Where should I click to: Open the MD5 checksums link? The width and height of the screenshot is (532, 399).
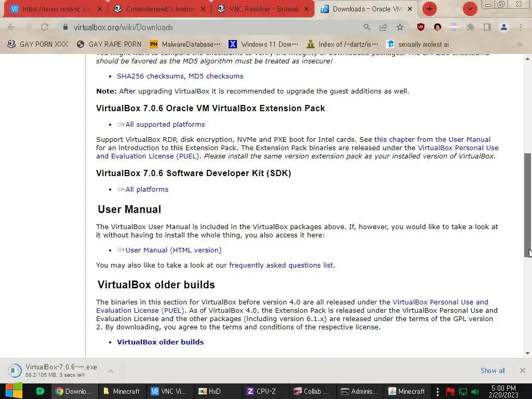tap(216, 76)
